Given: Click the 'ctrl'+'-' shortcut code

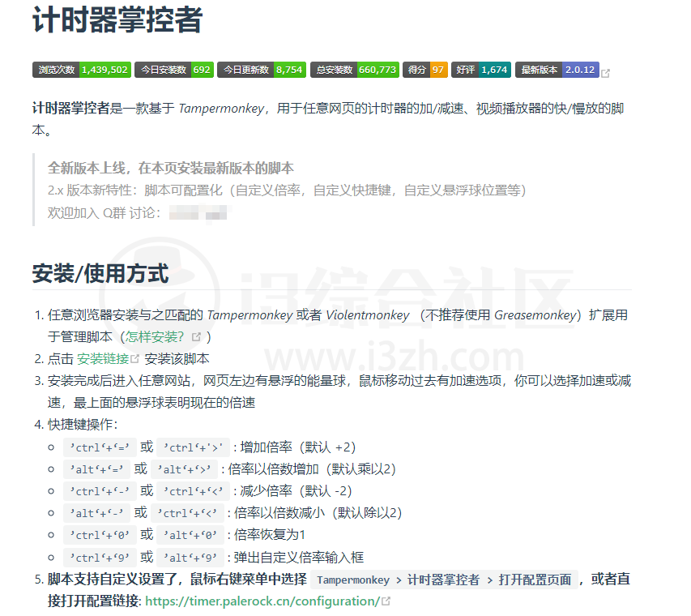Looking at the screenshot, I should 100,491.
